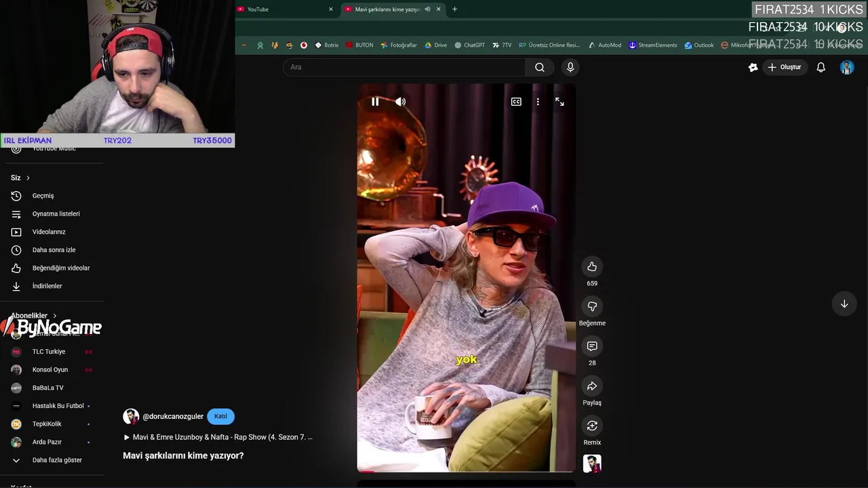Open the Oluştur create button
The image size is (868, 488).
[784, 67]
